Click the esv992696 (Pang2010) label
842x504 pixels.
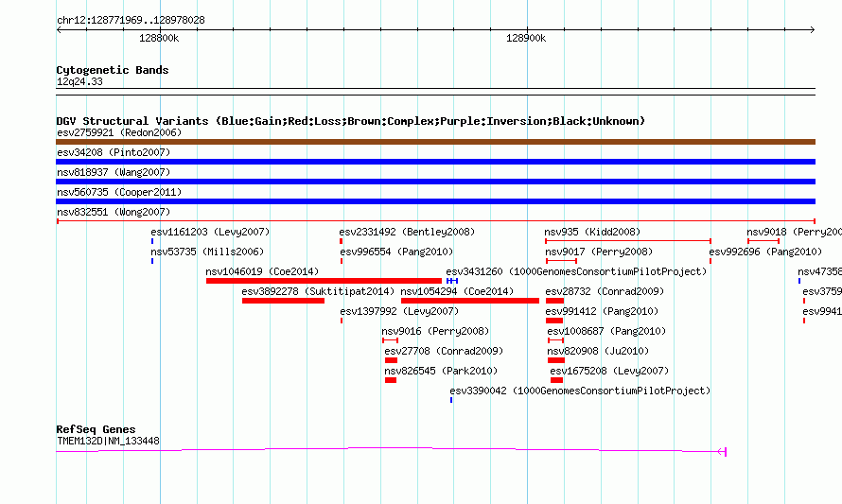click(765, 252)
